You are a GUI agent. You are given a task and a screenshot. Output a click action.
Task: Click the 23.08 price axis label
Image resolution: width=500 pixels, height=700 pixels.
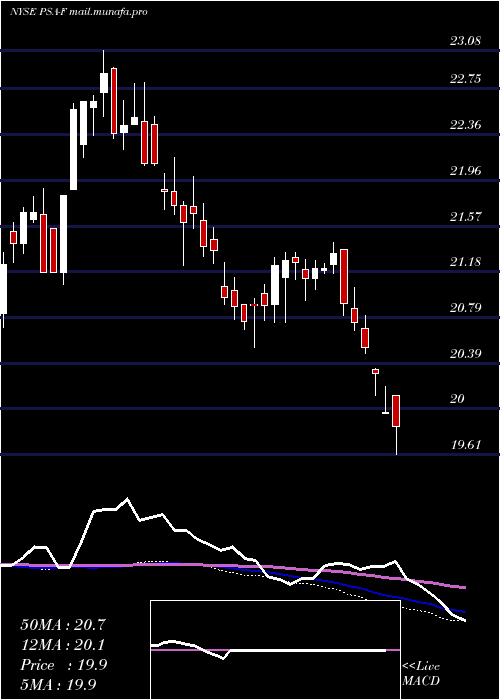(x=465, y=42)
